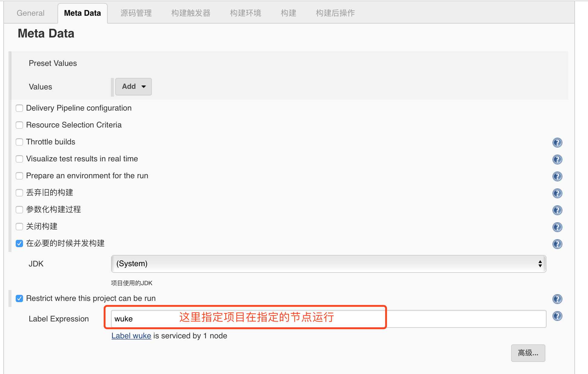Tick the 丢弃旧的构建 checkbox
The height and width of the screenshot is (374, 588).
19,193
